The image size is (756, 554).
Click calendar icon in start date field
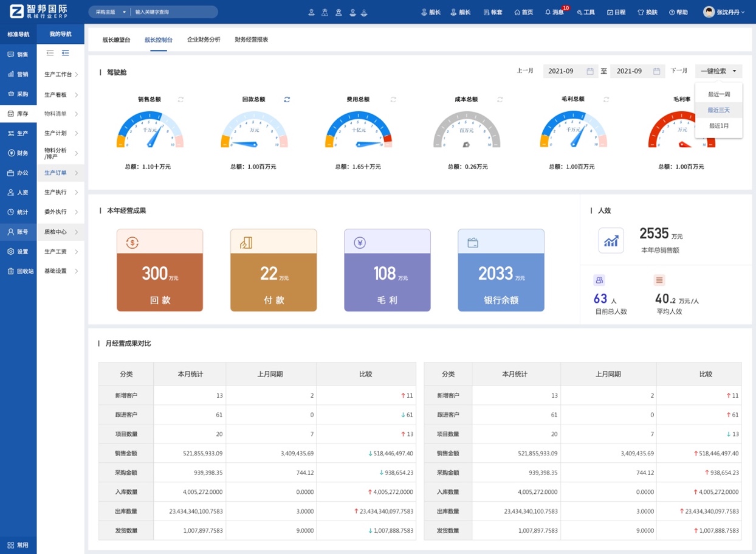pyautogui.click(x=589, y=71)
